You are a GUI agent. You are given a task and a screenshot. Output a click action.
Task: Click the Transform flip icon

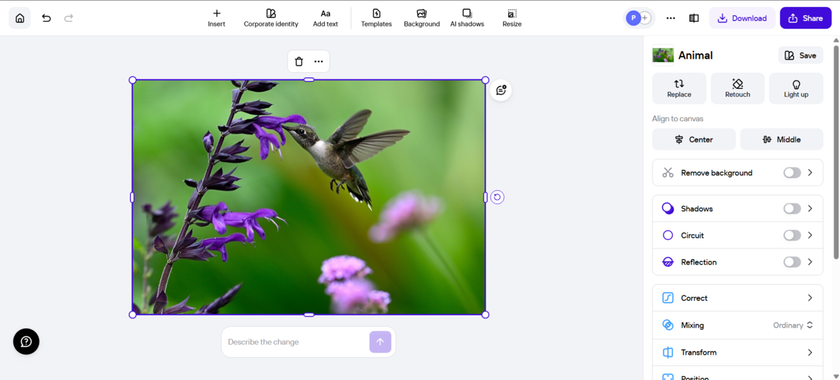(x=668, y=352)
